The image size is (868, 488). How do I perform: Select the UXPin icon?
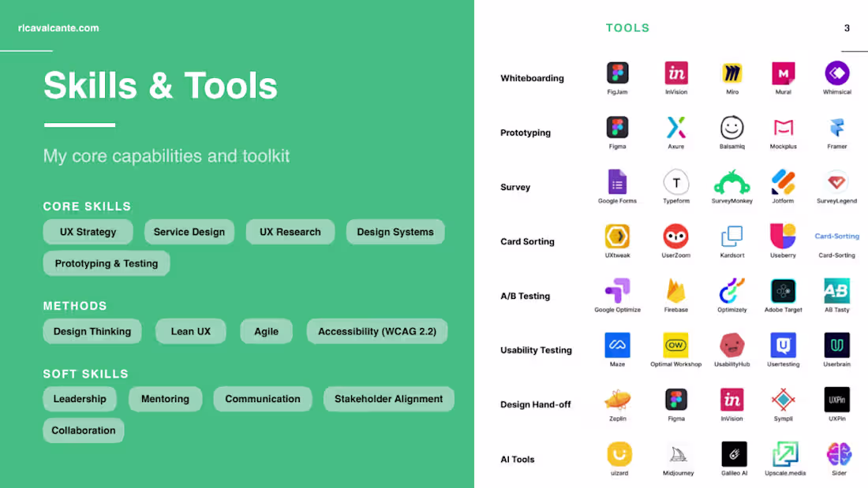point(836,400)
